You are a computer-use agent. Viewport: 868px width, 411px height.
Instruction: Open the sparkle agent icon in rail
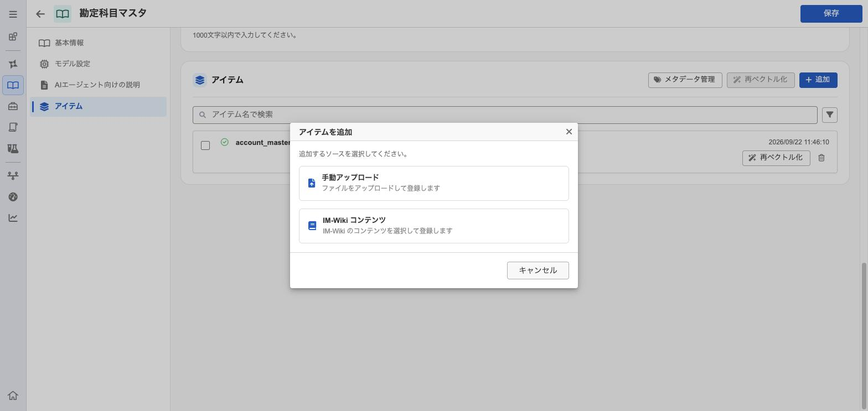point(13,64)
